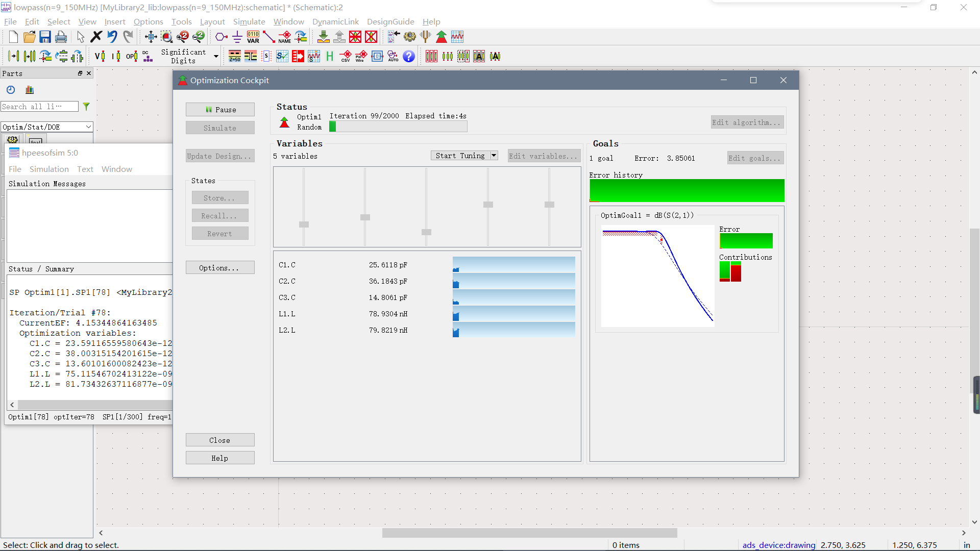Click the first variable slider handle

pyautogui.click(x=304, y=224)
